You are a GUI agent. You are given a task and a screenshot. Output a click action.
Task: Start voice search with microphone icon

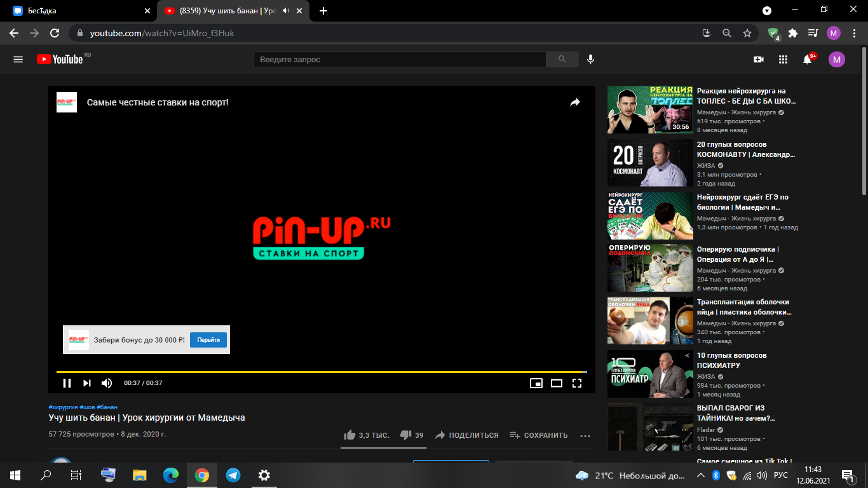coord(590,59)
